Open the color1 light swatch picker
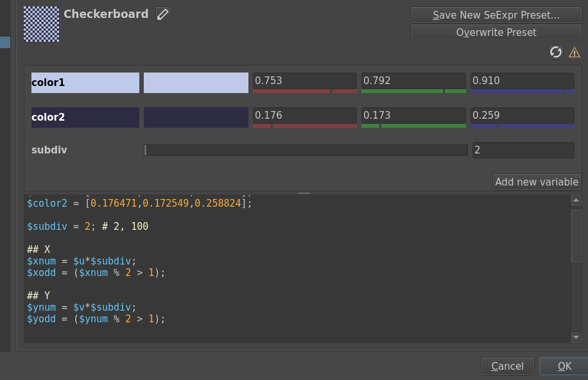The width and height of the screenshot is (588, 380). [196, 83]
